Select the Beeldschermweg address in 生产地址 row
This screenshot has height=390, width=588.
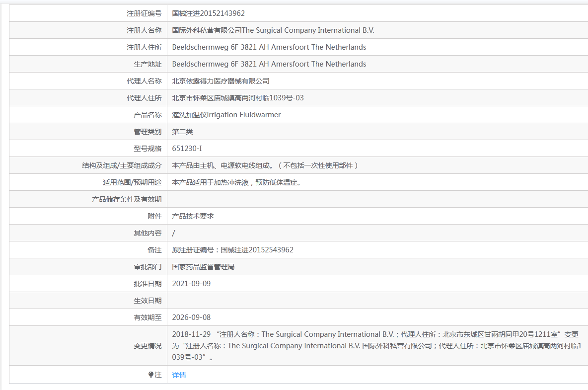[x=269, y=64]
